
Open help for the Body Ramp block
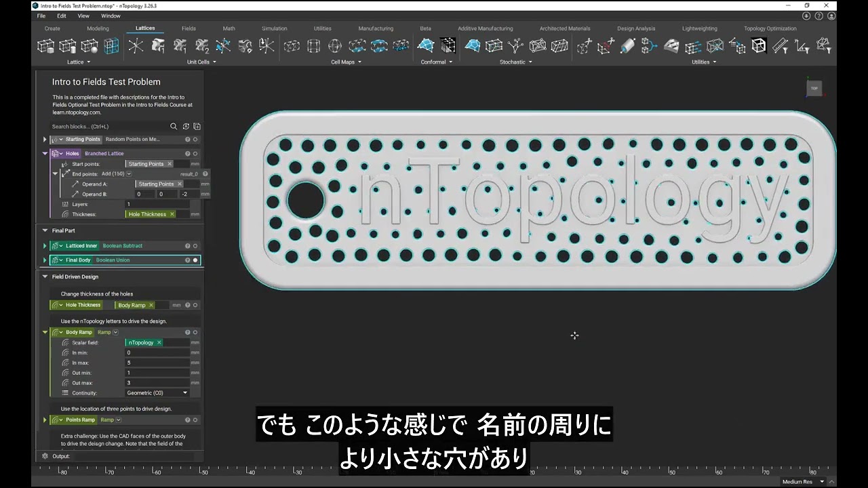tap(188, 333)
